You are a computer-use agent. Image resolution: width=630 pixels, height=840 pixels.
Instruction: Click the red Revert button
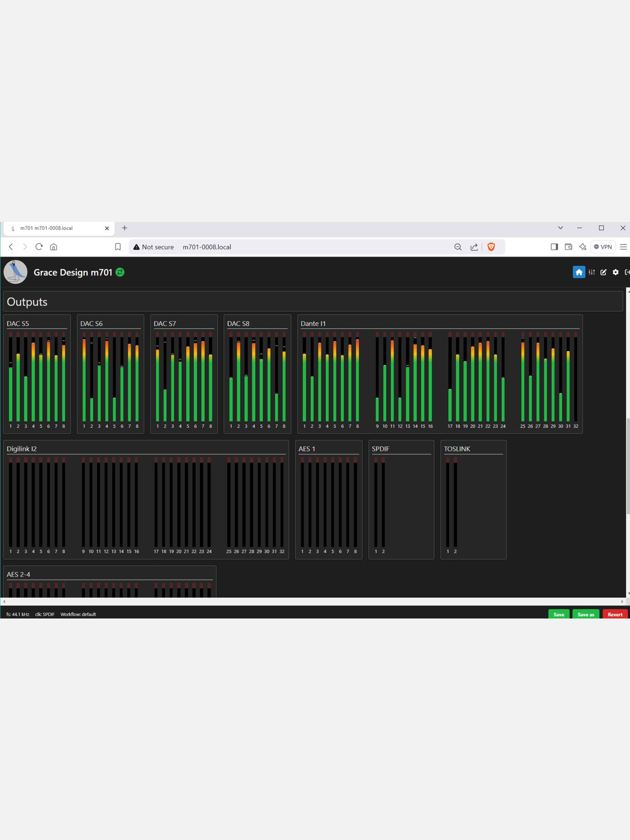coord(615,615)
